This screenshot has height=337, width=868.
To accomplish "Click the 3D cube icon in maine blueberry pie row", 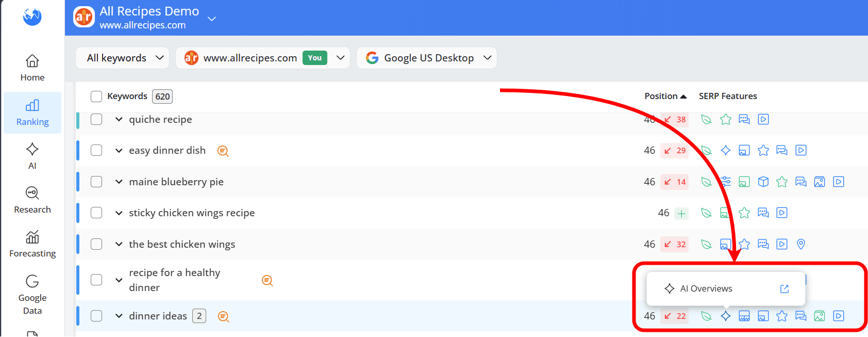I will (763, 182).
